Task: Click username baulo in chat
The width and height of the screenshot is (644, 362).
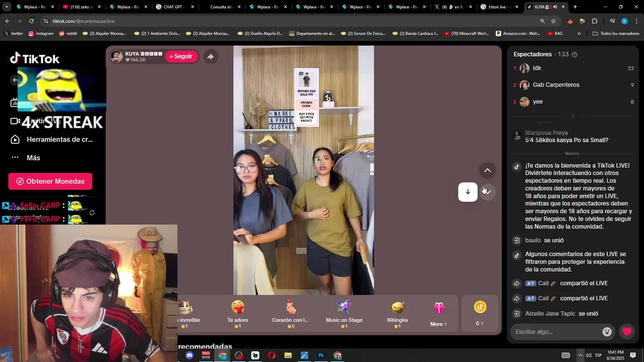Action: pos(533,240)
